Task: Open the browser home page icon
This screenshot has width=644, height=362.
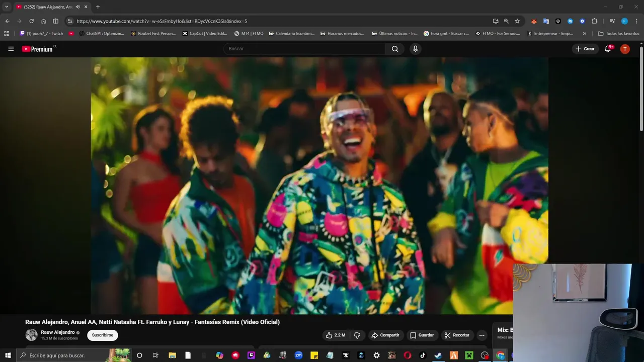Action: (43, 21)
